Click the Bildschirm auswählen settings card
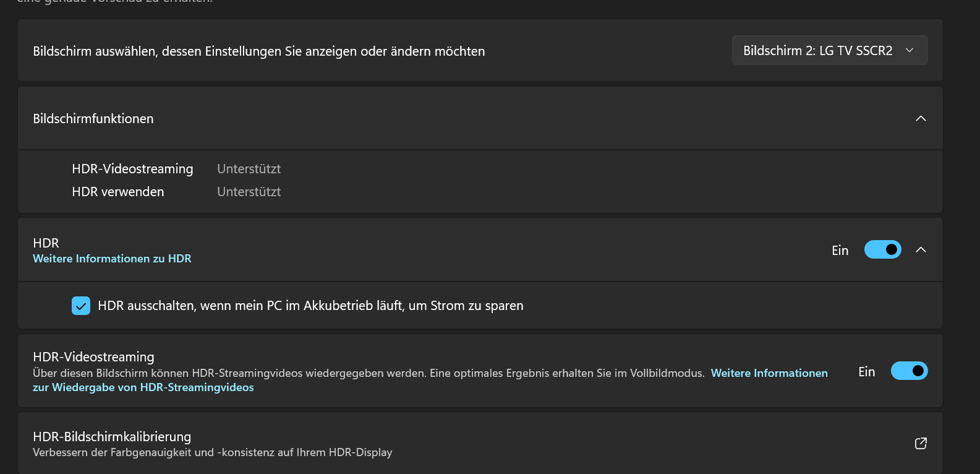 pos(258,51)
